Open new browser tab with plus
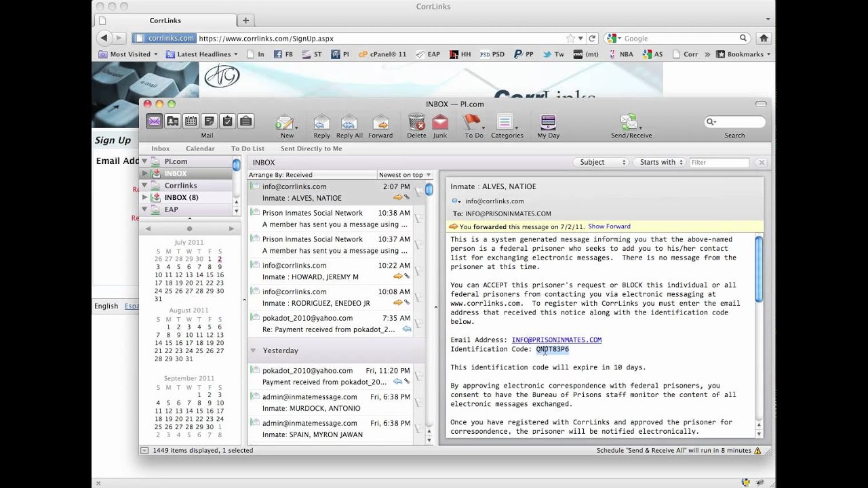The image size is (868, 488). click(x=245, y=20)
